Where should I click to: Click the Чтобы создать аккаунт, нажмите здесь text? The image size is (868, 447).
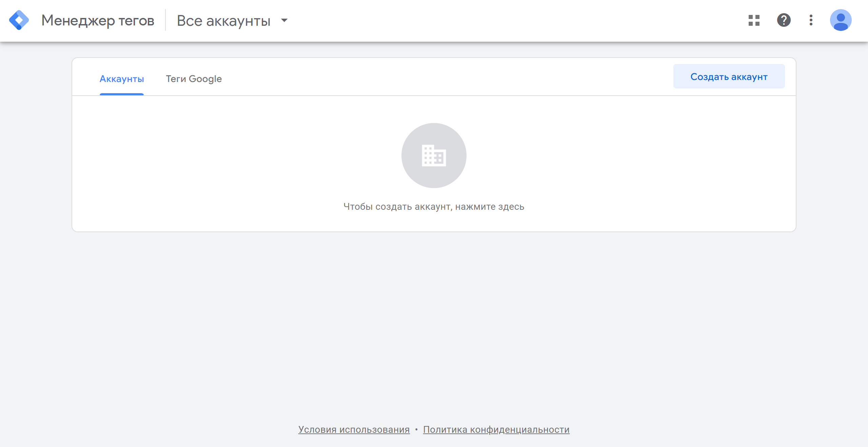click(434, 206)
